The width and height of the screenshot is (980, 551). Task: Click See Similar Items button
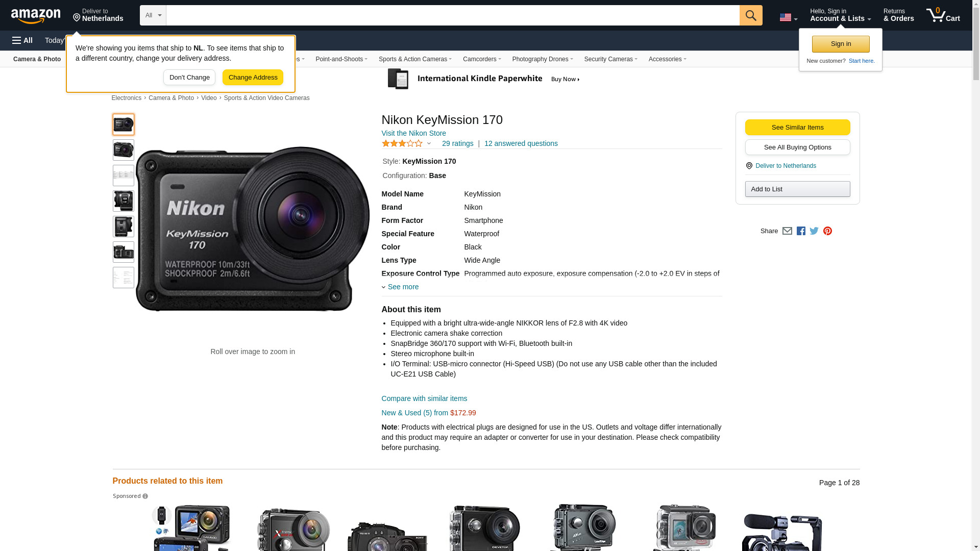pyautogui.click(x=797, y=128)
